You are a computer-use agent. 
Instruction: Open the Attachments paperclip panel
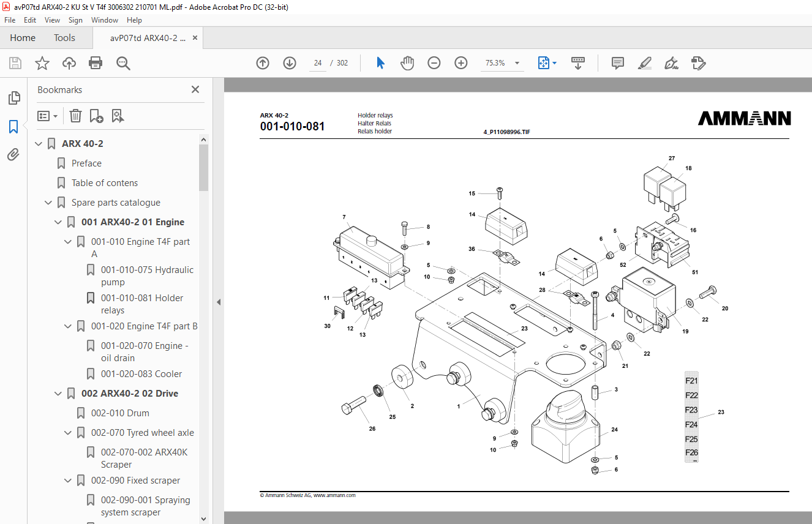(x=13, y=155)
